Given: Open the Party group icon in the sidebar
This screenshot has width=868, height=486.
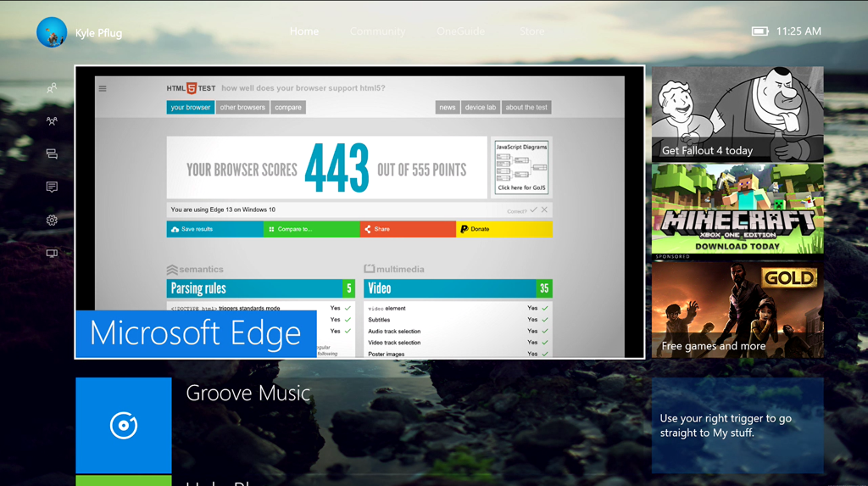Looking at the screenshot, I should pos(52,120).
